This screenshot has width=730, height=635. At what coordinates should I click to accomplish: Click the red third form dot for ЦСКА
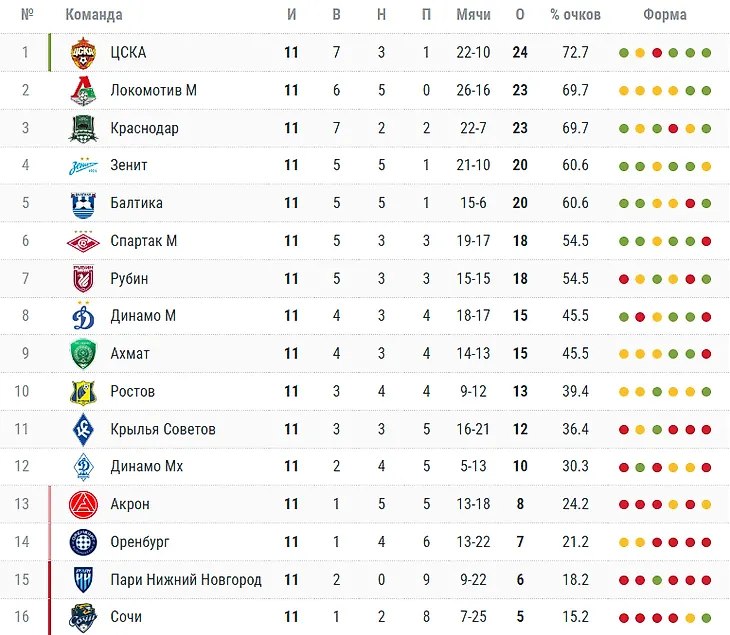coord(656,53)
